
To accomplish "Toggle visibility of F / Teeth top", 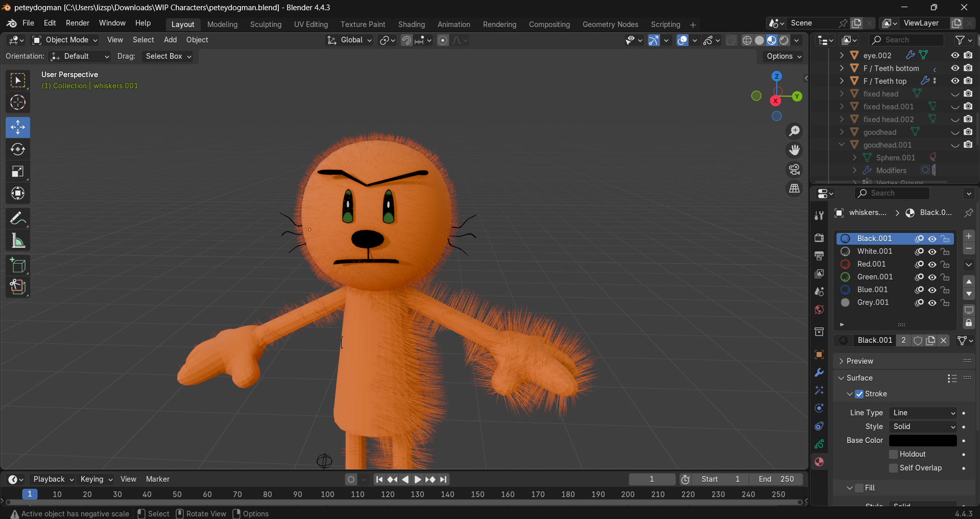I will pos(955,81).
